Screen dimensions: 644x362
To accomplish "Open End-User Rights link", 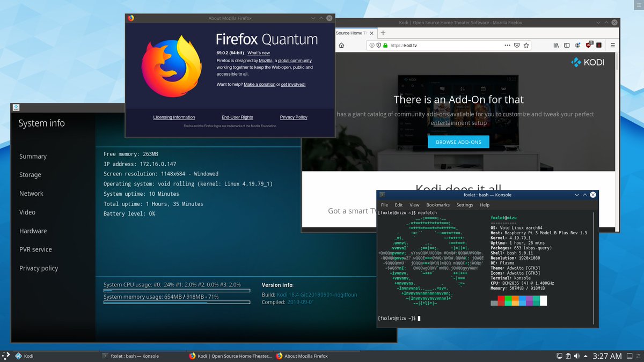I will (237, 117).
